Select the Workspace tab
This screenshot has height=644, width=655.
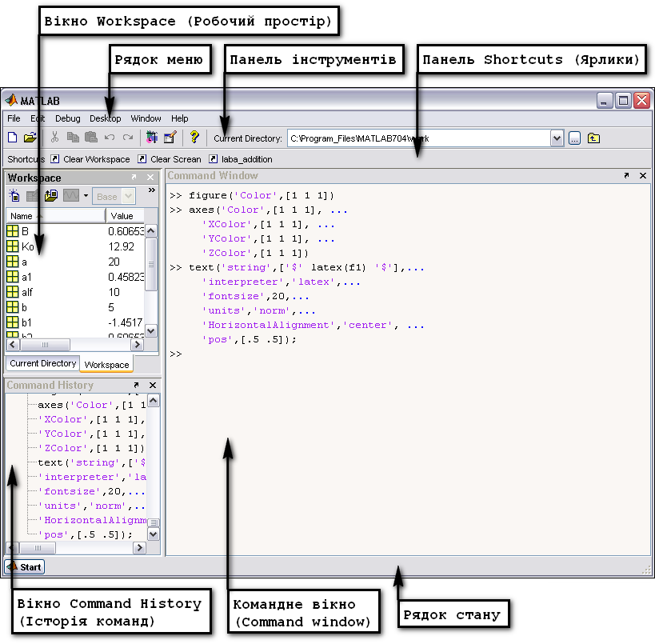coord(106,365)
